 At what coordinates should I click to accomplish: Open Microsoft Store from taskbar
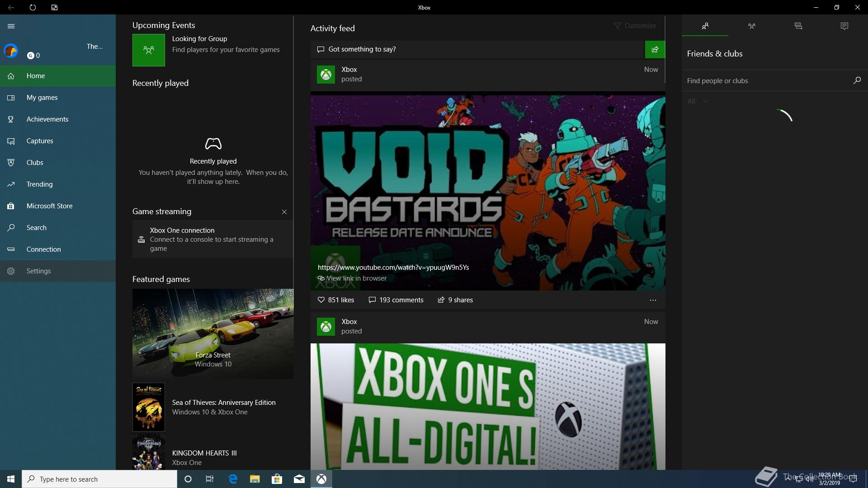(x=277, y=479)
